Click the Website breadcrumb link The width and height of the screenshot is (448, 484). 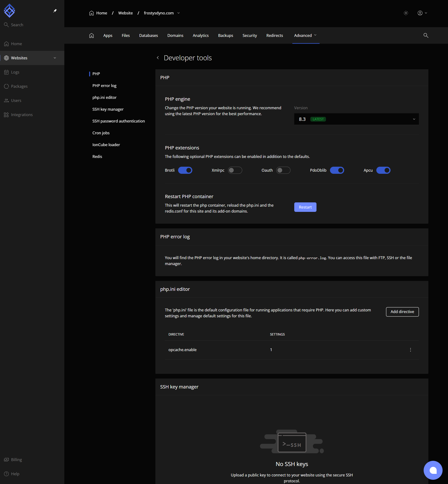(x=125, y=13)
